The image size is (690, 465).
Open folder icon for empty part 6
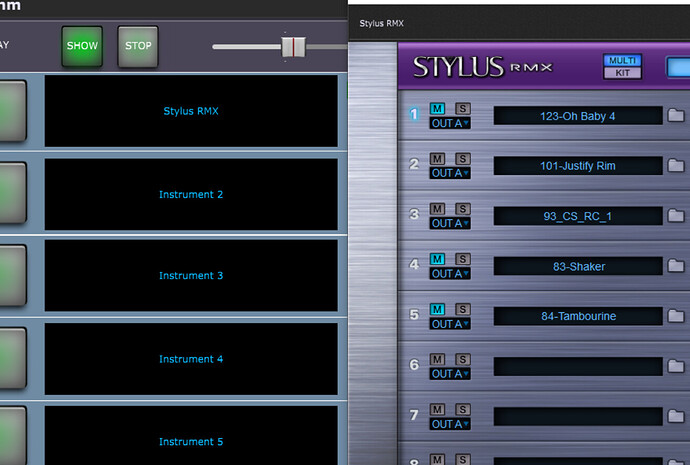[676, 366]
